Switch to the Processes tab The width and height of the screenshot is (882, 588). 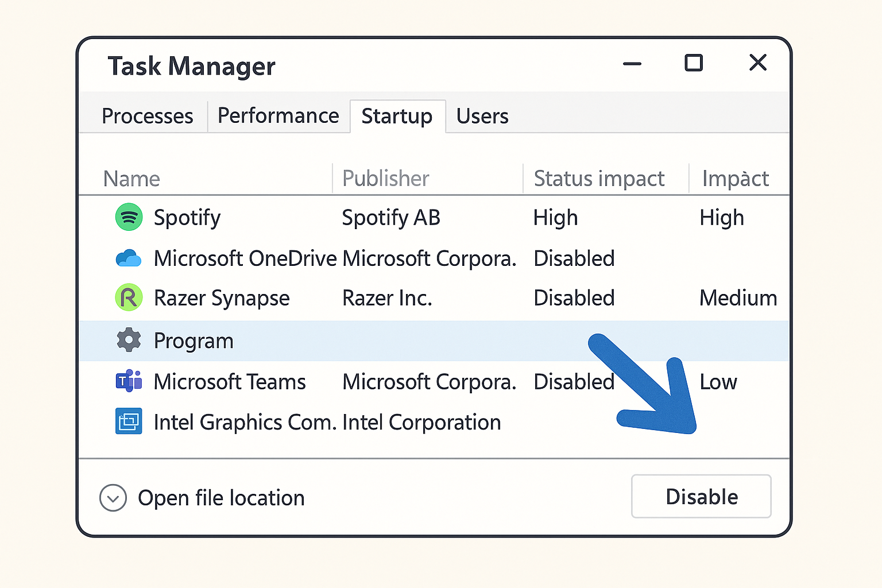click(x=147, y=116)
